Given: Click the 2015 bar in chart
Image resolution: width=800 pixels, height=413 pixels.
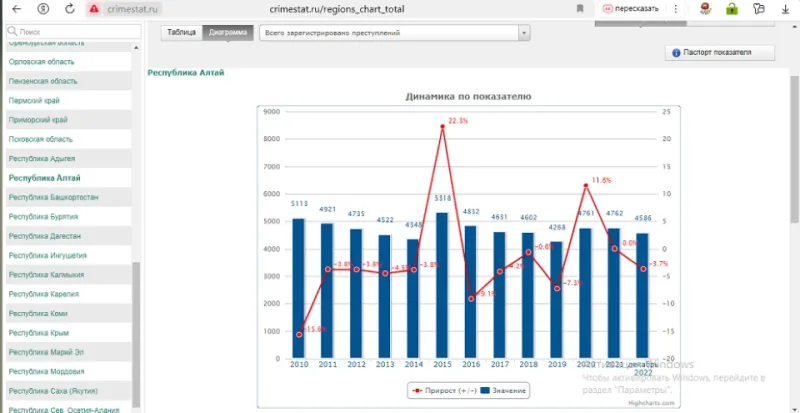Looking at the screenshot, I should tap(442, 285).
